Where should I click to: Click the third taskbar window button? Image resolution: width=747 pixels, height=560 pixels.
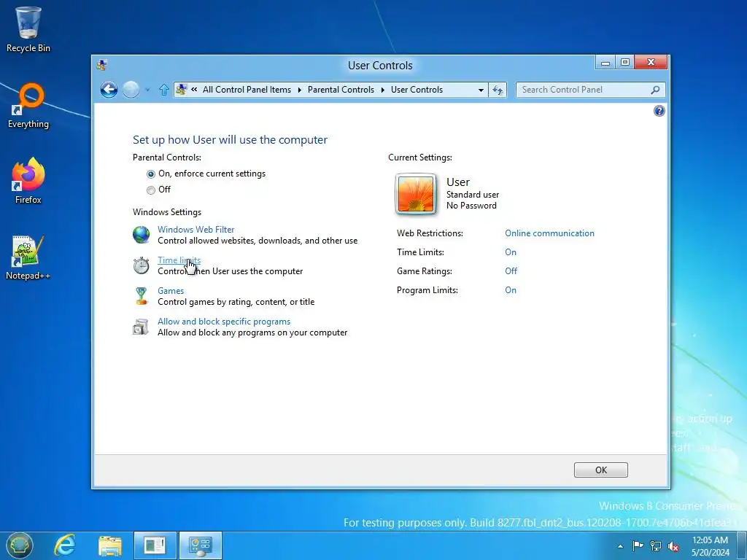point(155,545)
